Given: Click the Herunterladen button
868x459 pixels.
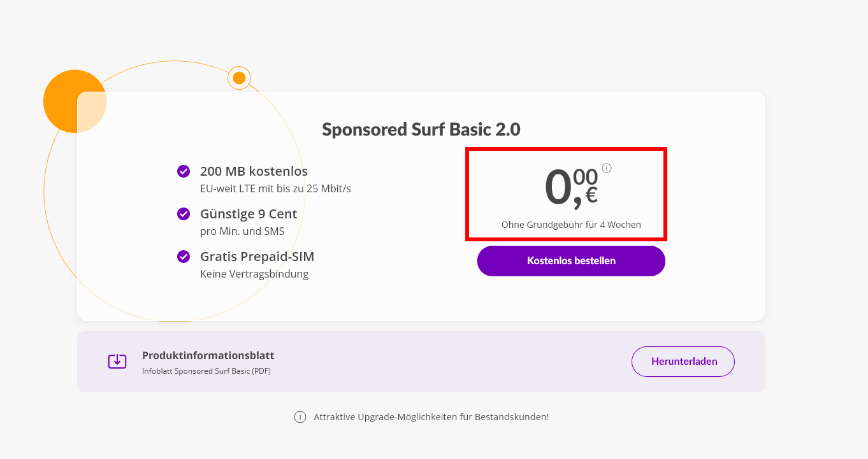Looking at the screenshot, I should pyautogui.click(x=683, y=362).
